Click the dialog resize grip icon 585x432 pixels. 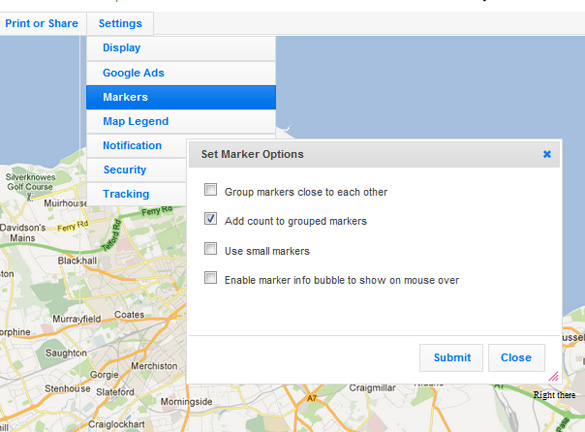(x=554, y=376)
